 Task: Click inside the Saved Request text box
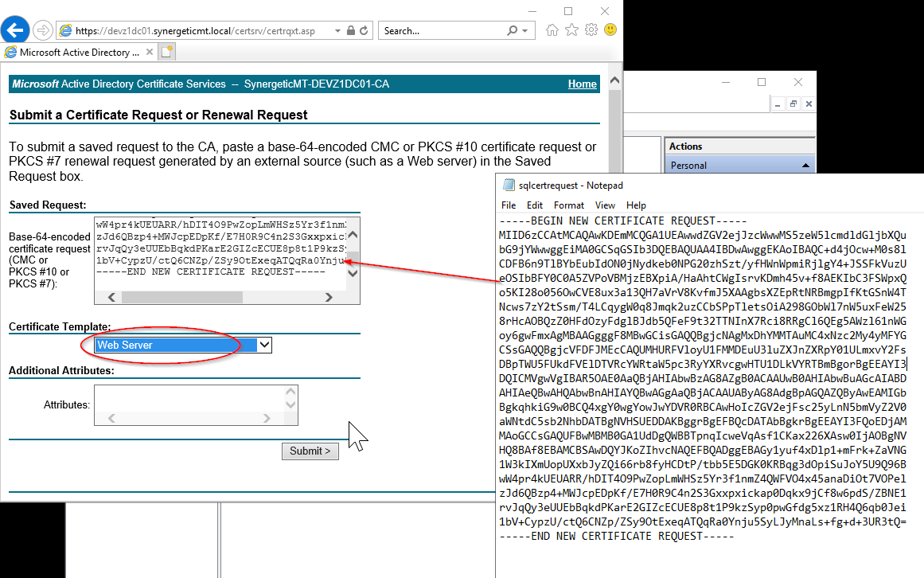coord(220,253)
